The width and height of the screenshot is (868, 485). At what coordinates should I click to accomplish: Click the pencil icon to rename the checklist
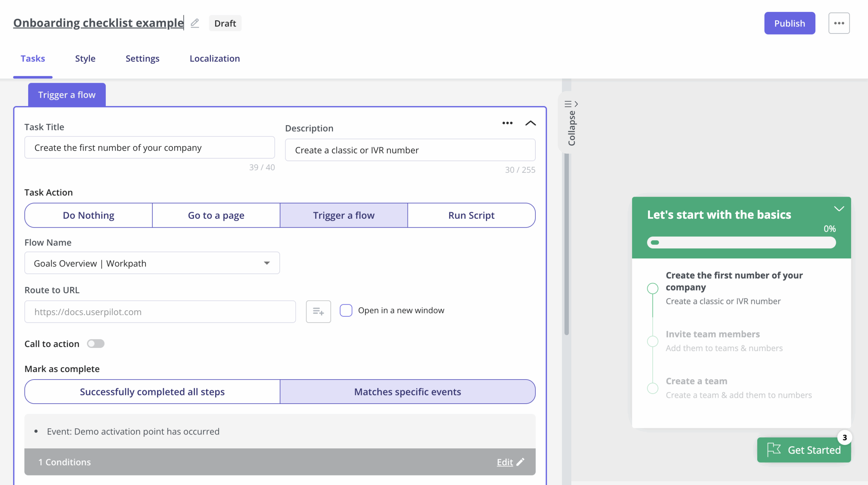click(195, 23)
